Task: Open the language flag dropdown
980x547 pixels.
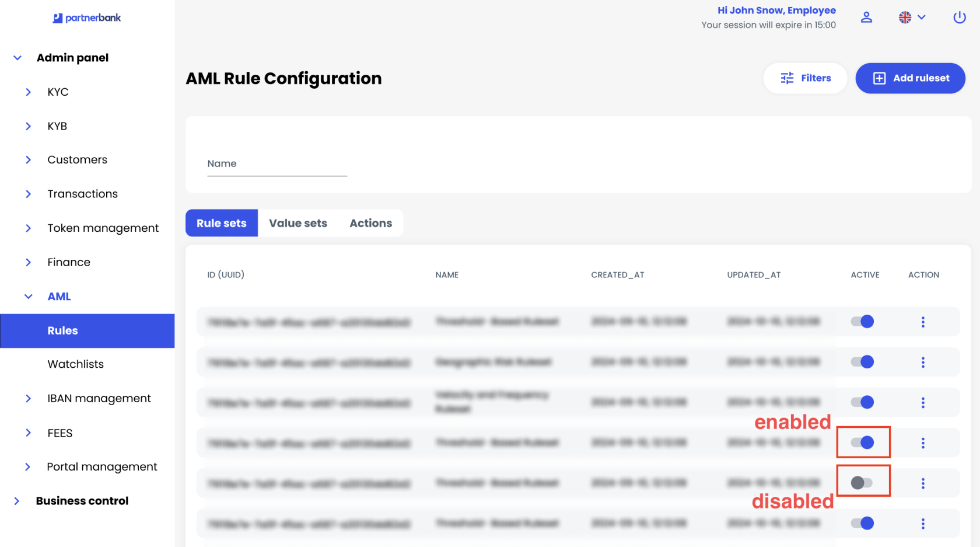Action: pos(912,18)
